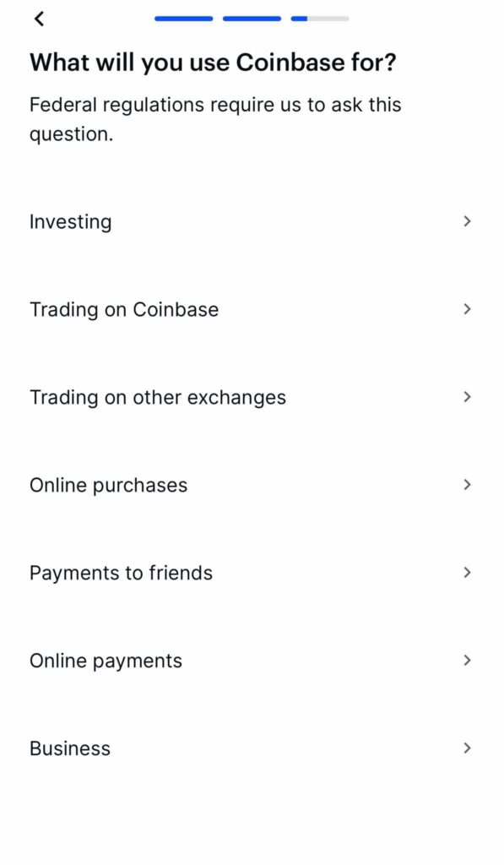Expand the Investing option chevron

[467, 221]
